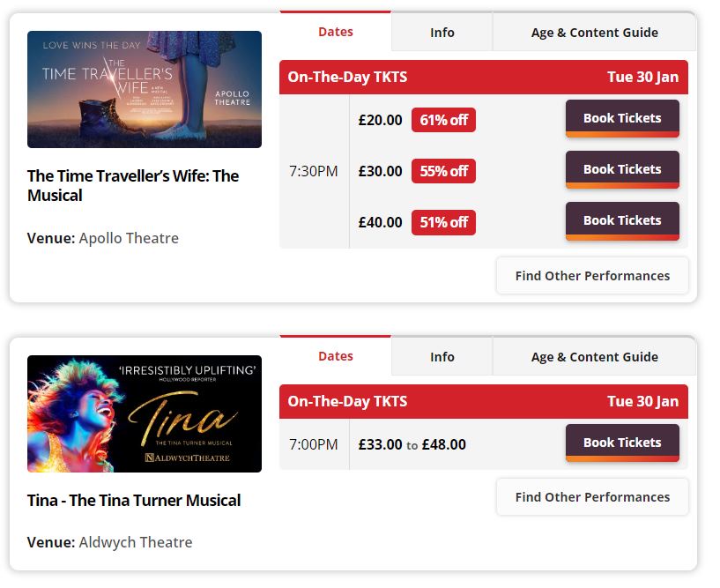Click the 61% off discount badge

[x=443, y=119]
